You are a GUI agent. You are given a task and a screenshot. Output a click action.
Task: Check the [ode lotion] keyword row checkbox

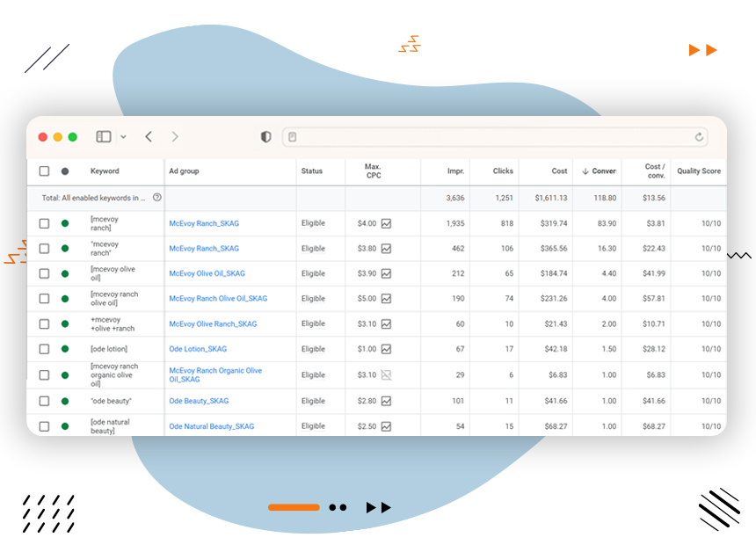click(43, 349)
